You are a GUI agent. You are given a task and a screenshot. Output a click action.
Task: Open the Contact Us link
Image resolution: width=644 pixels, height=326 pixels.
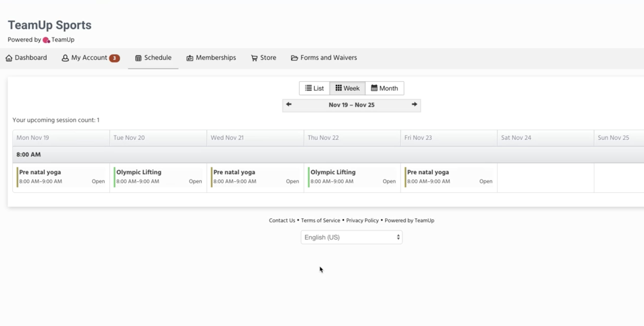(282, 220)
